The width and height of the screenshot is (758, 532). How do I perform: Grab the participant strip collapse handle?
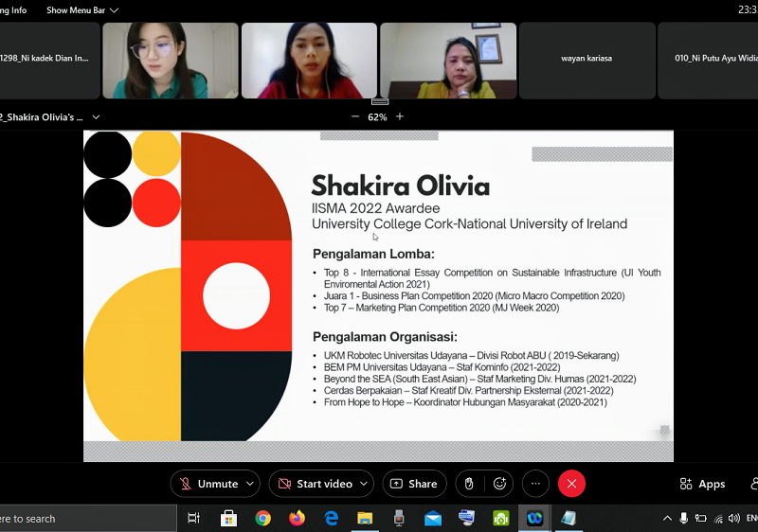click(x=380, y=101)
